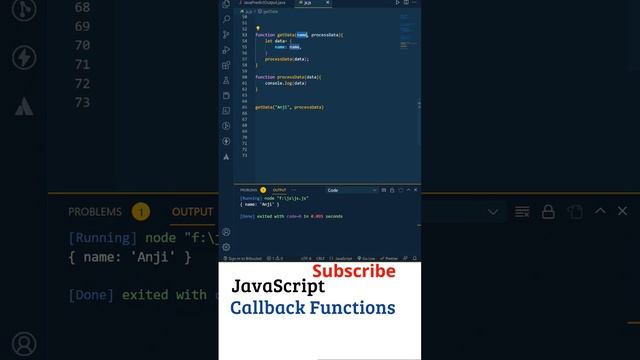This screenshot has width=640, height=360.
Task: Change UTF-8 encoding in status bar
Action: click(x=306, y=259)
